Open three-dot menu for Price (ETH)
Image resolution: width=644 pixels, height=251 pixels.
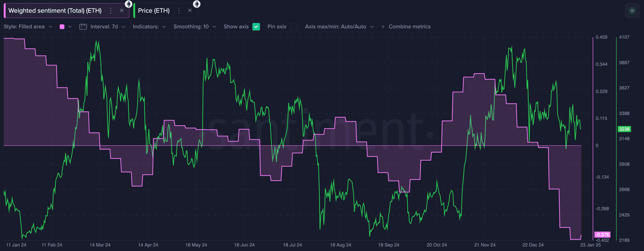pyautogui.click(x=179, y=10)
